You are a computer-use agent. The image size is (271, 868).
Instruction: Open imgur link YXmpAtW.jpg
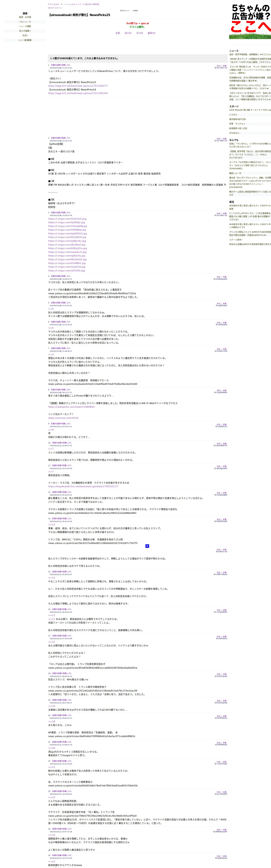pyautogui.click(x=68, y=226)
